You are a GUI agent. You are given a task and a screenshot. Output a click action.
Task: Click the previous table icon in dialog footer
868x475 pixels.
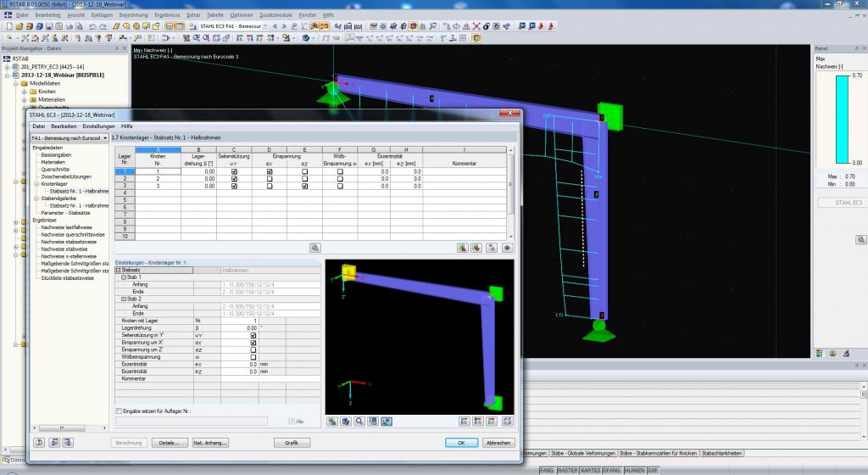(53, 442)
